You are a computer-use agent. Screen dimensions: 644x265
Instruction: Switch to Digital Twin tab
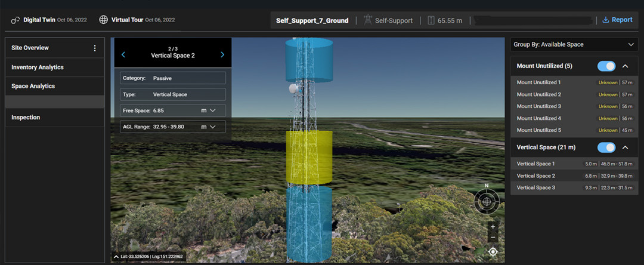(x=48, y=20)
